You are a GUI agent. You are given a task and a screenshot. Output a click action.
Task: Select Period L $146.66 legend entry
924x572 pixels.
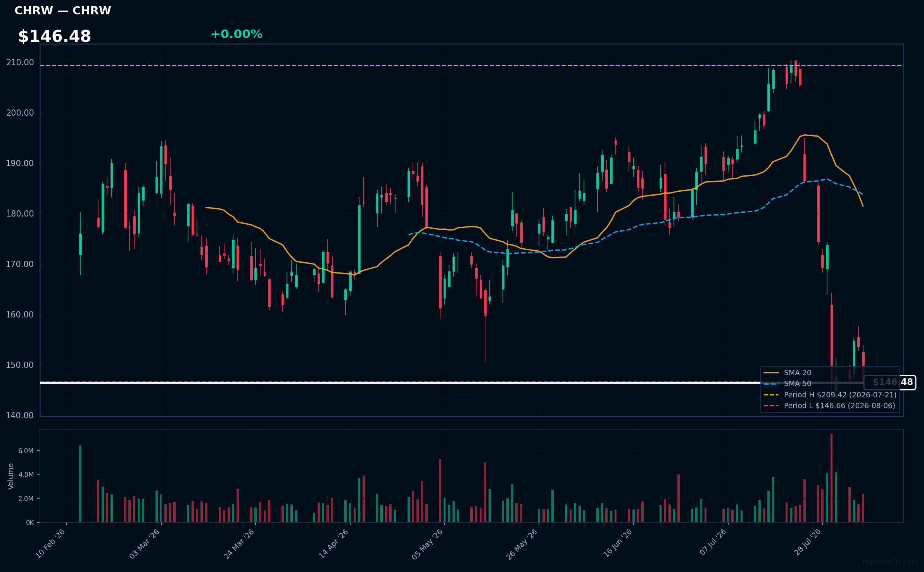tap(829, 406)
